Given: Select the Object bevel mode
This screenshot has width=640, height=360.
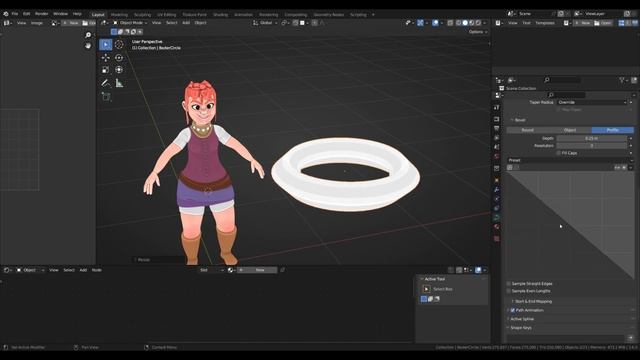Looking at the screenshot, I should pos(570,130).
